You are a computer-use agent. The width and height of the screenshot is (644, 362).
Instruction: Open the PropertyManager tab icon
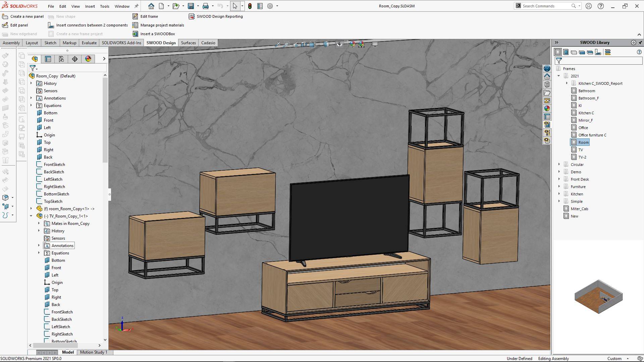pos(48,59)
